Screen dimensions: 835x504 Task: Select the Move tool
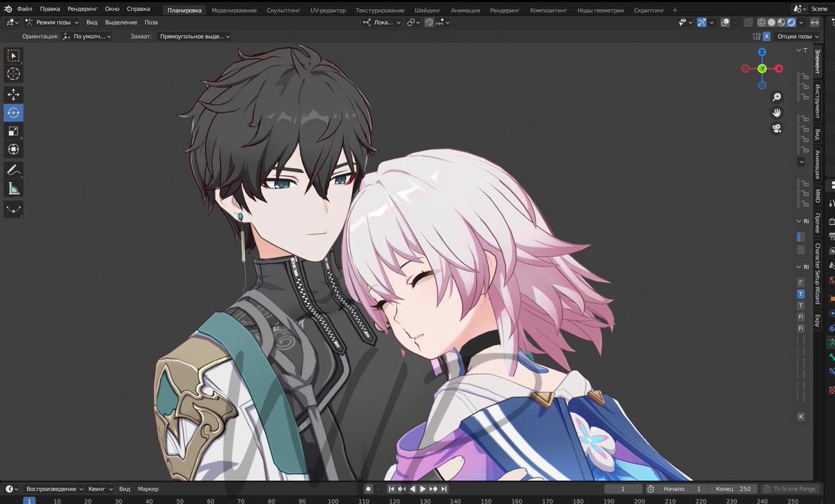(14, 94)
